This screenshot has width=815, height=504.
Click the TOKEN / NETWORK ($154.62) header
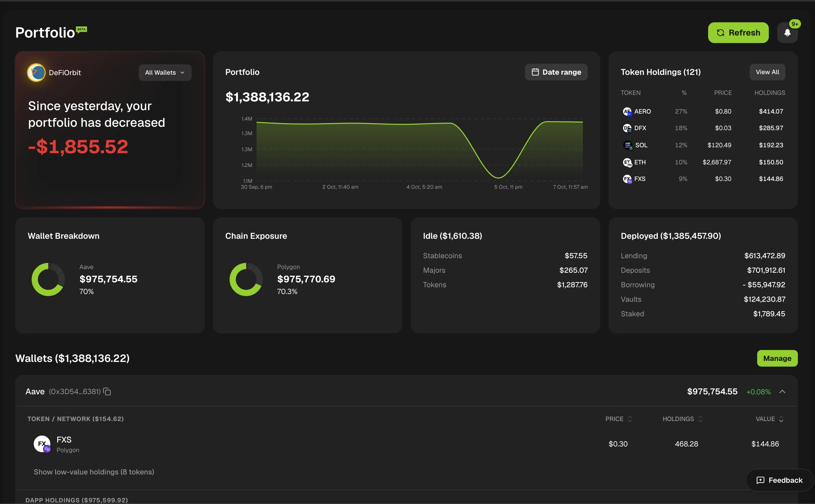(75, 419)
